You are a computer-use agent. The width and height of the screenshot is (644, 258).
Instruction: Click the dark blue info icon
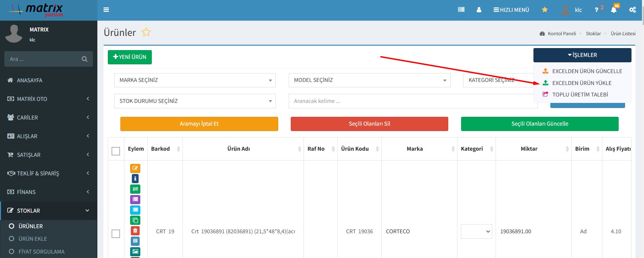click(135, 178)
